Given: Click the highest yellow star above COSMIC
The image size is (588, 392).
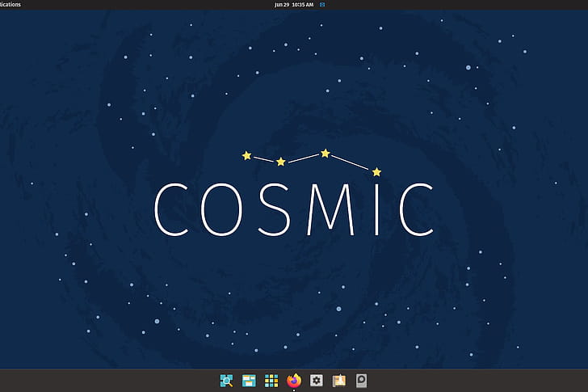Looking at the screenshot, I should click(x=325, y=153).
